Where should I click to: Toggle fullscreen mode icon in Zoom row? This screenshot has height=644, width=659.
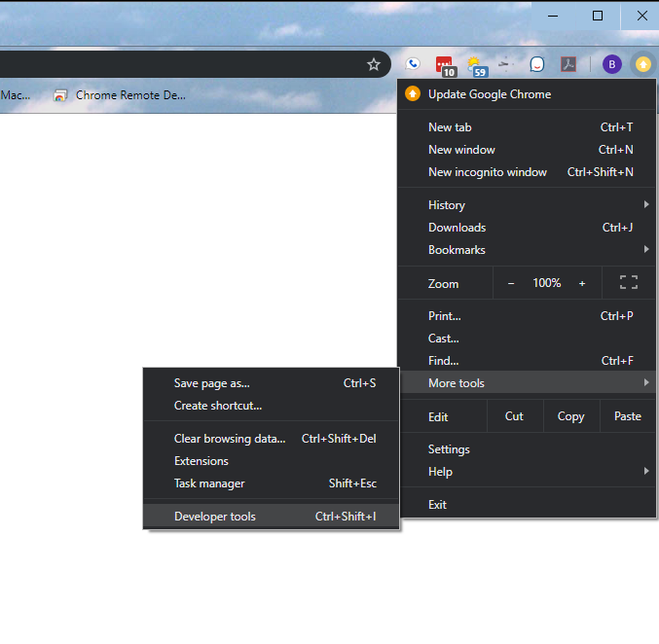[628, 282]
